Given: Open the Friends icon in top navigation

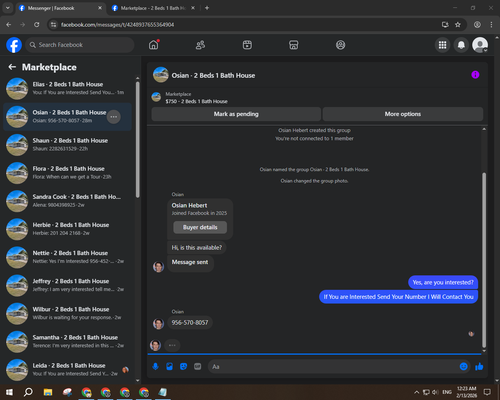Looking at the screenshot, I should (200, 45).
